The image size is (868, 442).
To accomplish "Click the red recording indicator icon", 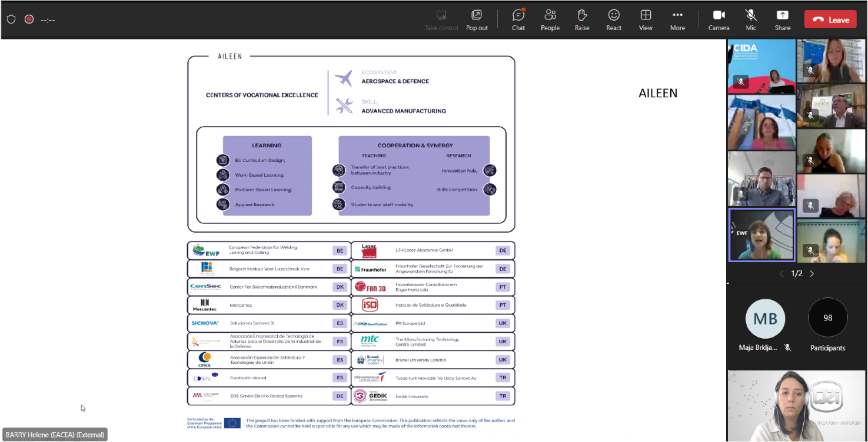I will 29,19.
